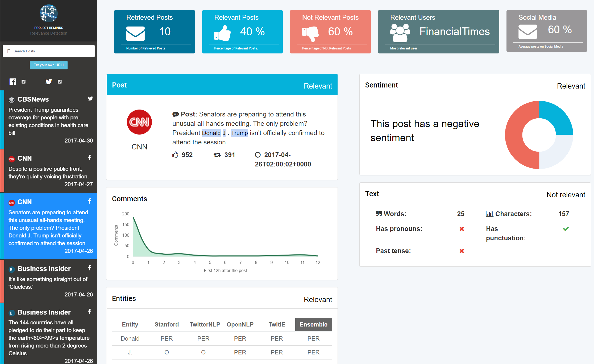Click the Twitter icon on CBSNews post

[90, 99]
